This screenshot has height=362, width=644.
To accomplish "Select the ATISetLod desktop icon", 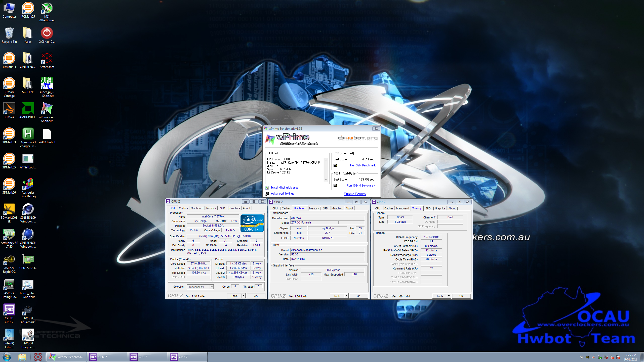I will pyautogui.click(x=28, y=161).
